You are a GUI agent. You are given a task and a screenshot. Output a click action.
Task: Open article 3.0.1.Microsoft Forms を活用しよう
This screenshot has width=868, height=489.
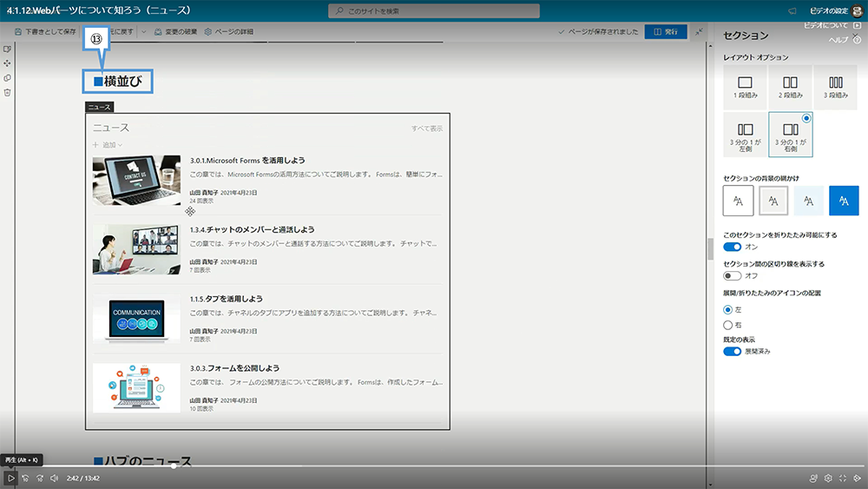247,161
